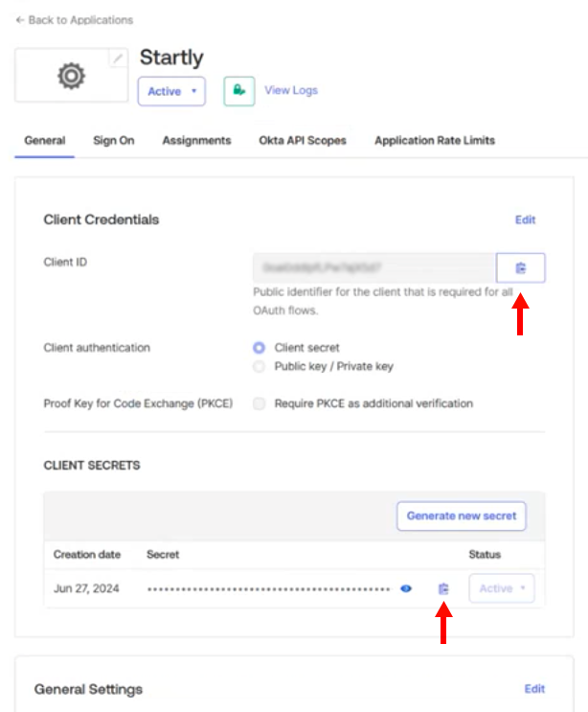Click the gear application logo

pos(71,76)
